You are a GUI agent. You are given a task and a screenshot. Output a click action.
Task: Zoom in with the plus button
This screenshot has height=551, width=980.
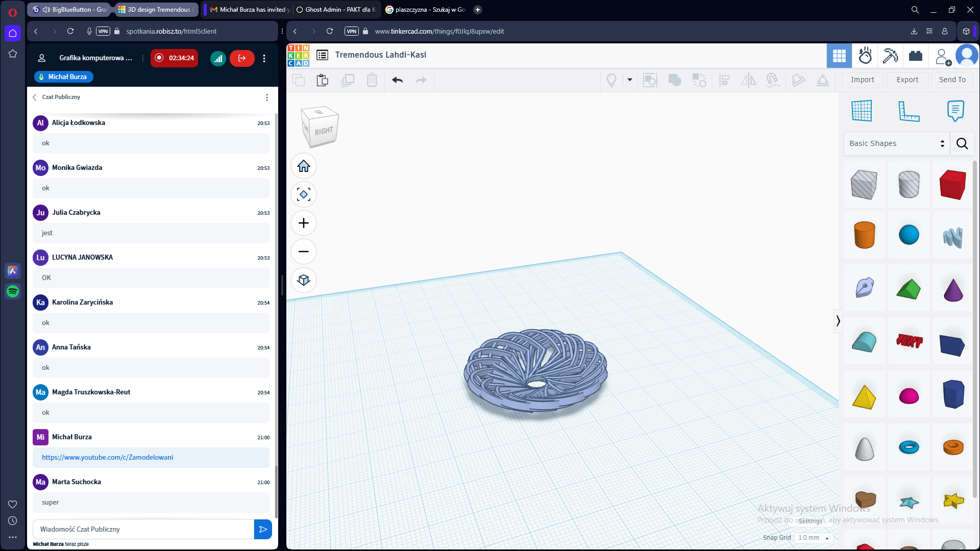click(304, 223)
